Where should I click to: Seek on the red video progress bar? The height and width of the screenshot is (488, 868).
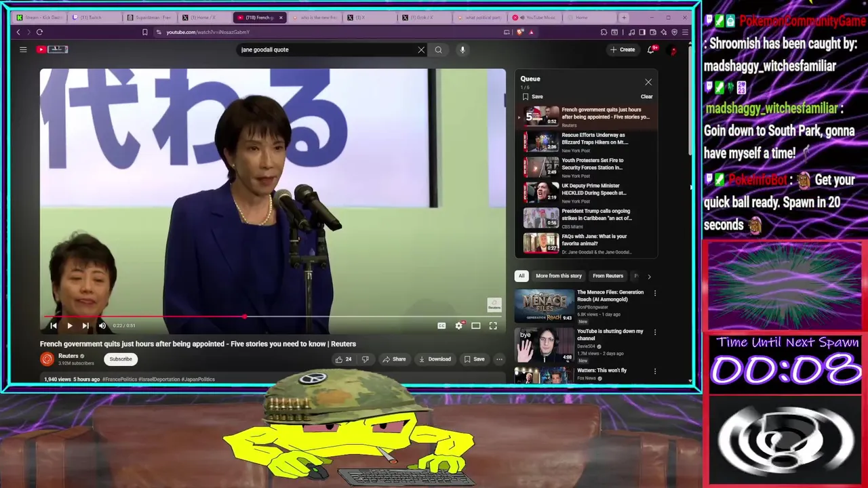273,317
